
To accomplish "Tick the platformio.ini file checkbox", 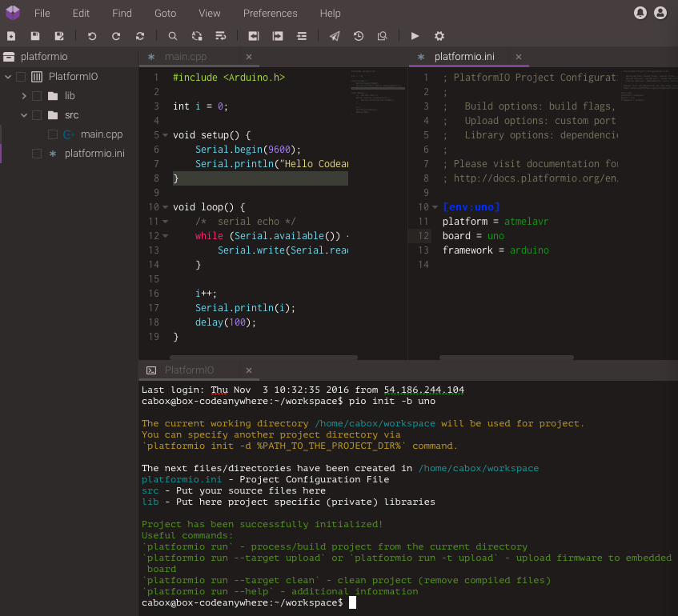I will 37,154.
